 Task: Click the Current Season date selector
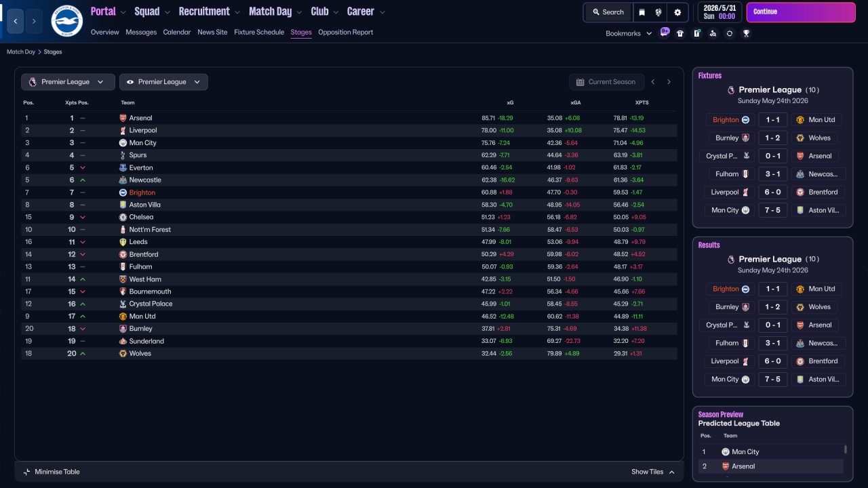[x=606, y=82]
